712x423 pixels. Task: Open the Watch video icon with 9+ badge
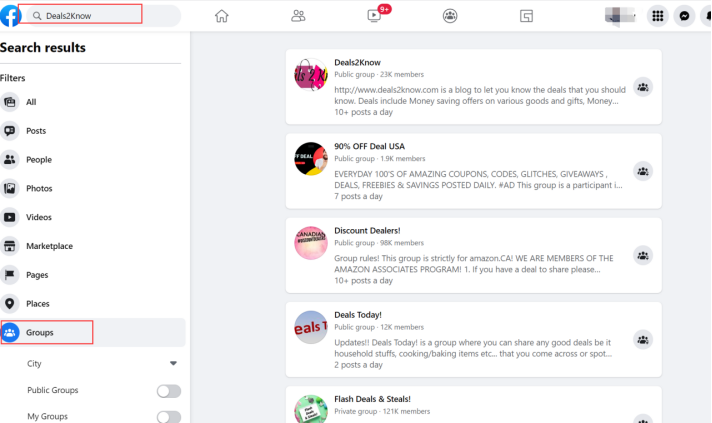pyautogui.click(x=374, y=16)
